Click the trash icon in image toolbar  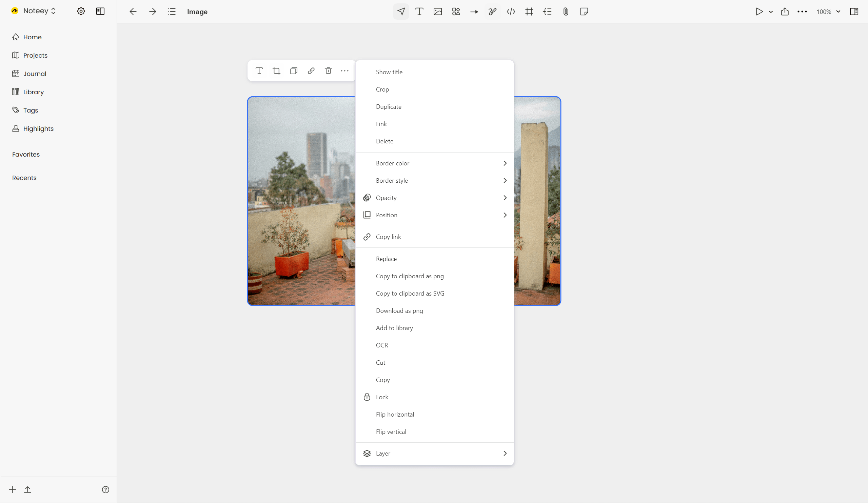pyautogui.click(x=328, y=71)
